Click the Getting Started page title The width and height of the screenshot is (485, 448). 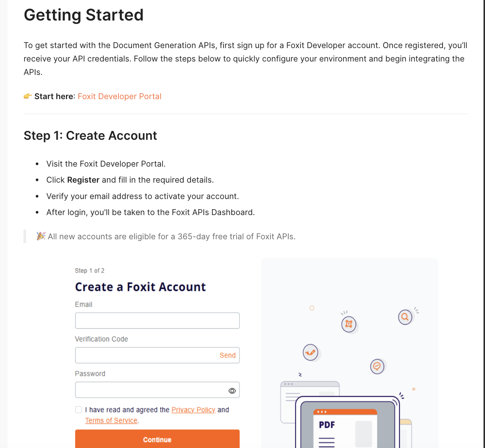tap(84, 15)
